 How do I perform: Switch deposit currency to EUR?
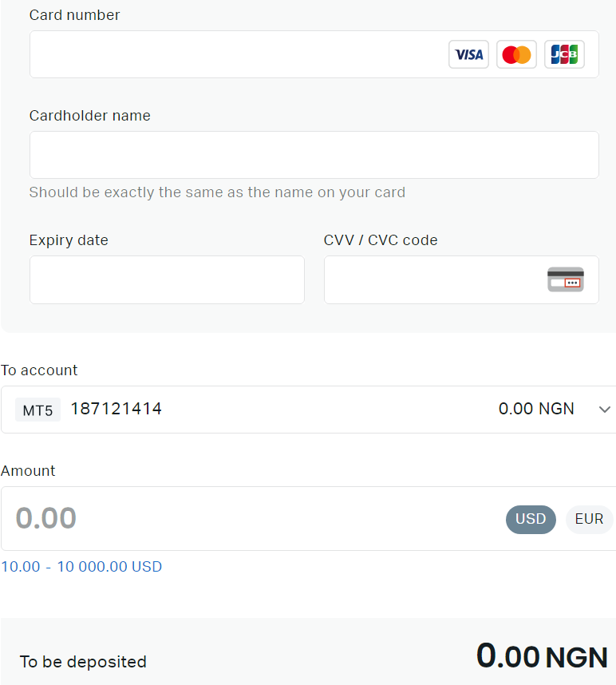[x=589, y=519]
